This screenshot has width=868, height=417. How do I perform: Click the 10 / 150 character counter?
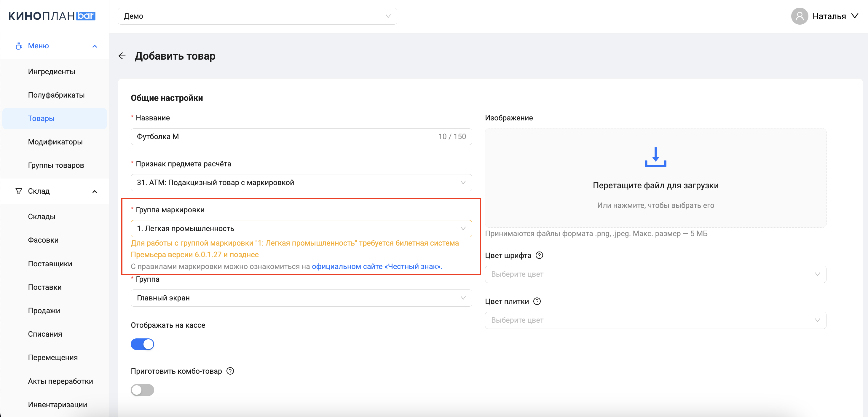[x=452, y=136]
